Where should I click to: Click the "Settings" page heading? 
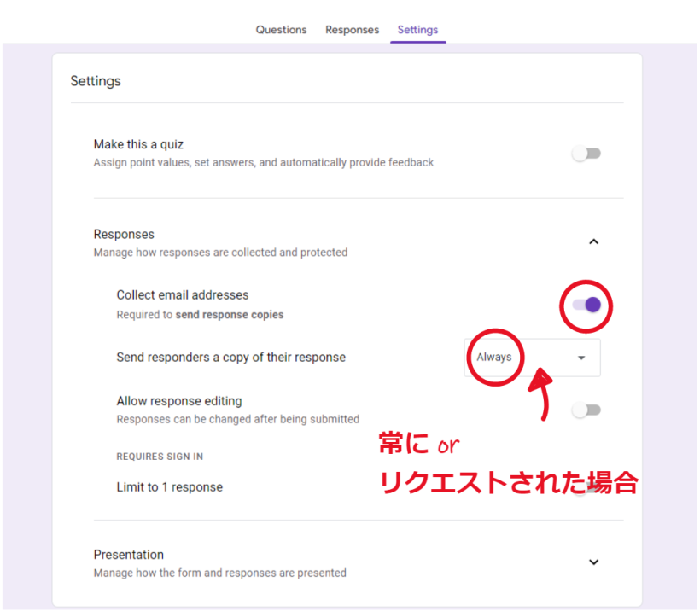pyautogui.click(x=96, y=81)
